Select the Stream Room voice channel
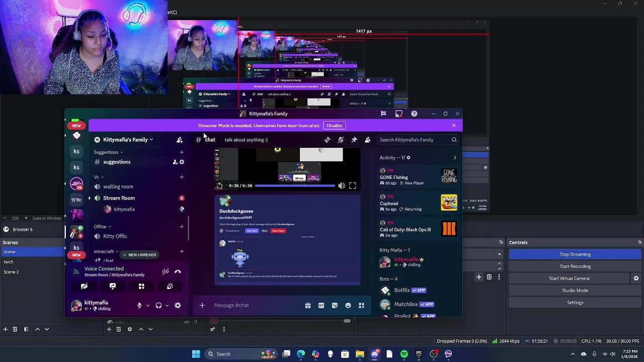Screen dimensions: 644x362 point(138,198)
